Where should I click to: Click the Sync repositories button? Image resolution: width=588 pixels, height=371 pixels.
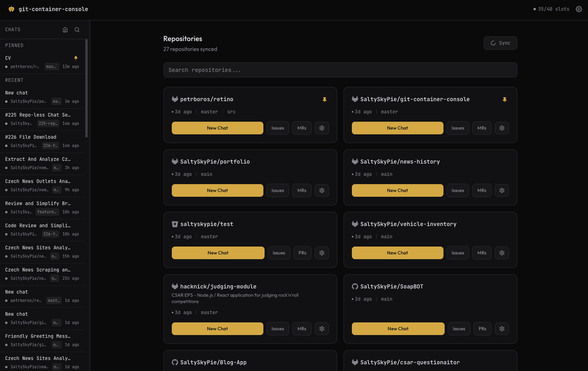pos(500,43)
